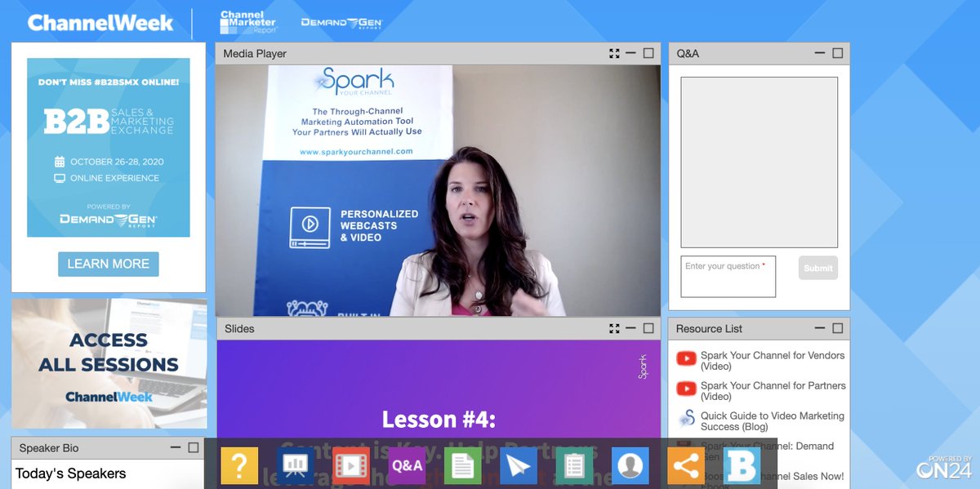The height and width of the screenshot is (489, 980).
Task: Click Spark icon beside Quick Guide blog
Action: 686,420
